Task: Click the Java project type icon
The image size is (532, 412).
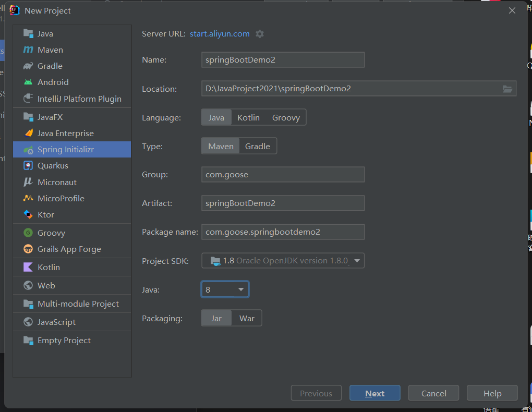Action: (x=28, y=33)
